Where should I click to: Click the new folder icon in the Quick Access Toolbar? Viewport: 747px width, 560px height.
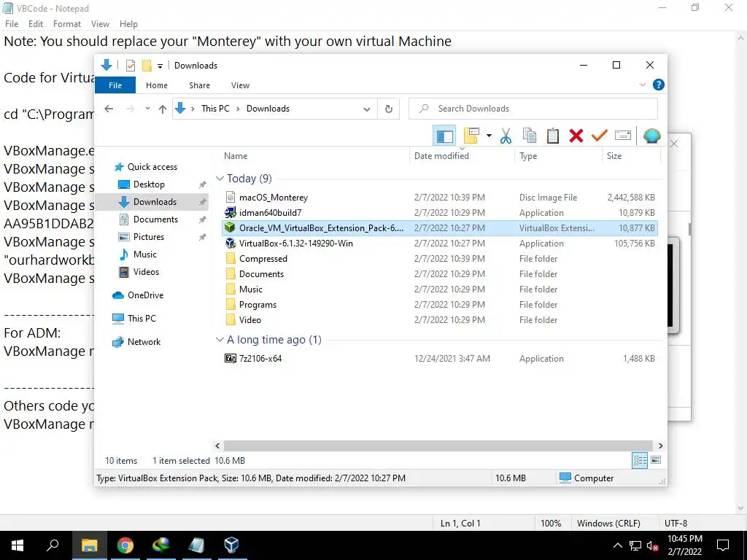[147, 66]
